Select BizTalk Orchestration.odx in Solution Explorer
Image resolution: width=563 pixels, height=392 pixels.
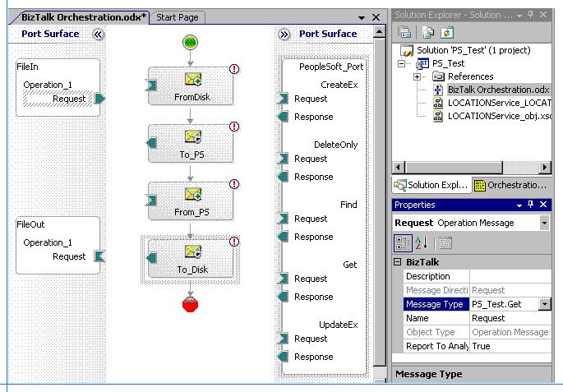[x=499, y=90]
